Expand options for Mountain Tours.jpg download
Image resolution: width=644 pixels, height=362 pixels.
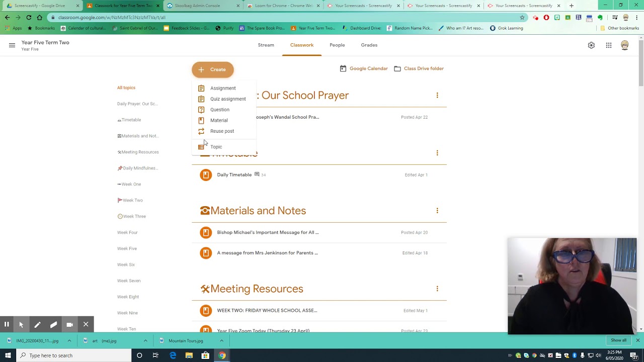pyautogui.click(x=221, y=341)
